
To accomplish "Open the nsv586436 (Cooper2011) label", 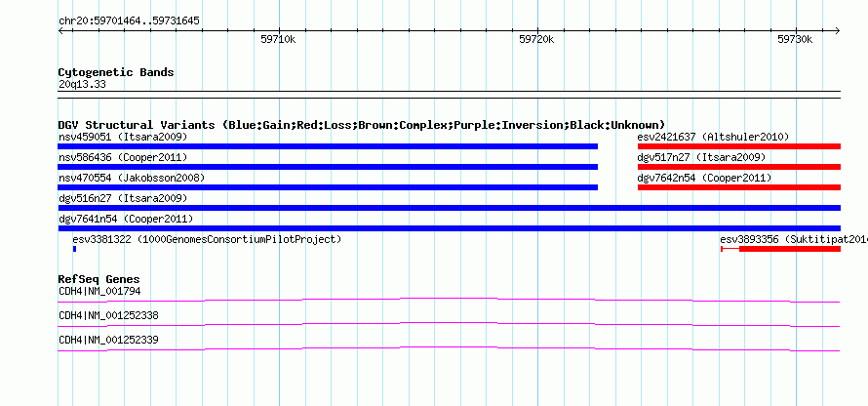I will 123,157.
